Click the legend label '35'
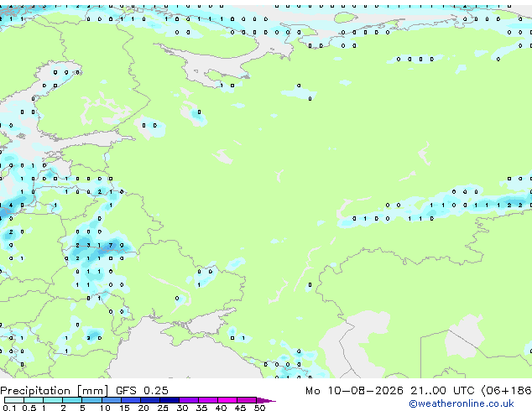 (201, 408)
